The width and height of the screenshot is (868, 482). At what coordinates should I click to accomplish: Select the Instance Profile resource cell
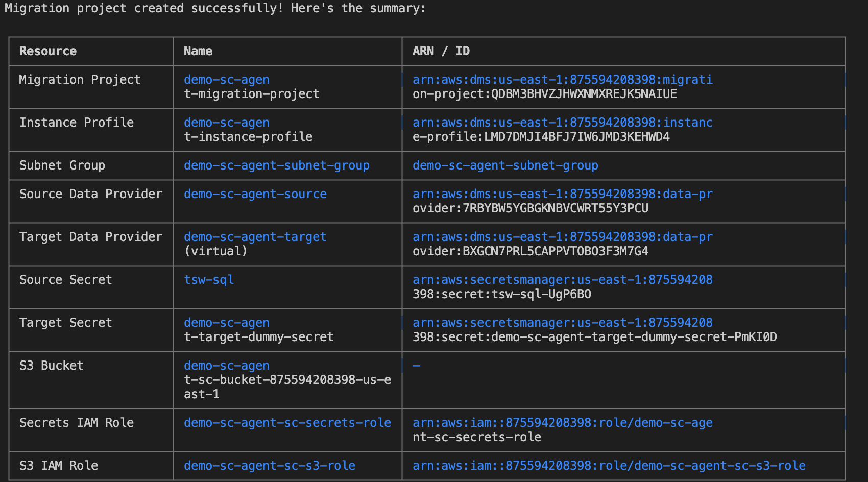coord(77,123)
